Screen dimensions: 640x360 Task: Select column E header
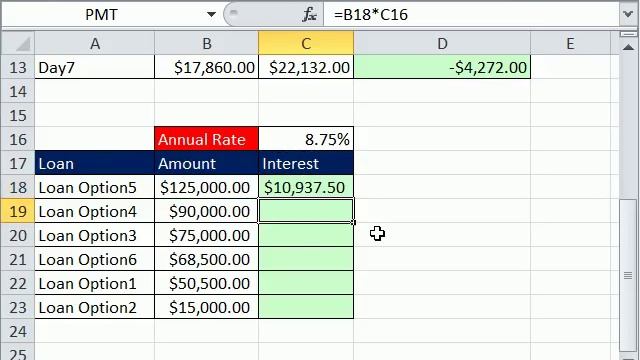(x=570, y=43)
